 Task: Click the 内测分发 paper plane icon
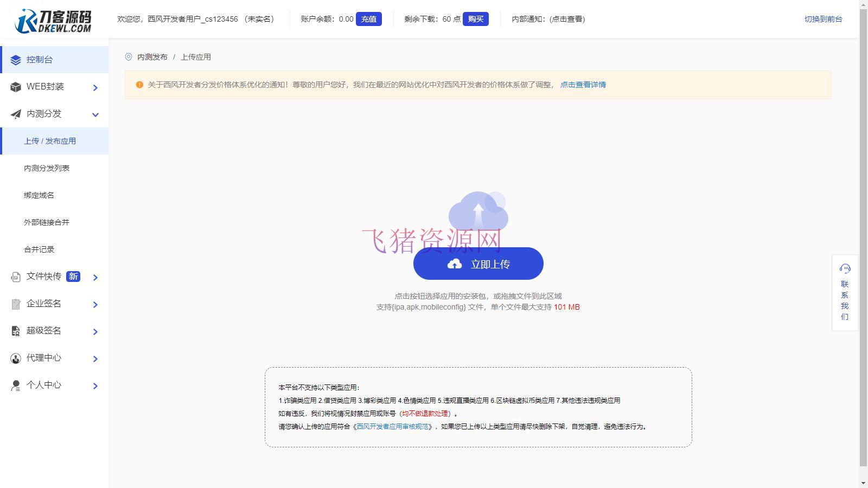[16, 114]
